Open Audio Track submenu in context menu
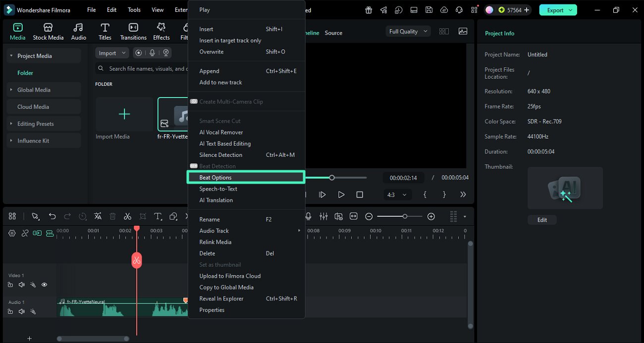The image size is (644, 343). pos(246,231)
